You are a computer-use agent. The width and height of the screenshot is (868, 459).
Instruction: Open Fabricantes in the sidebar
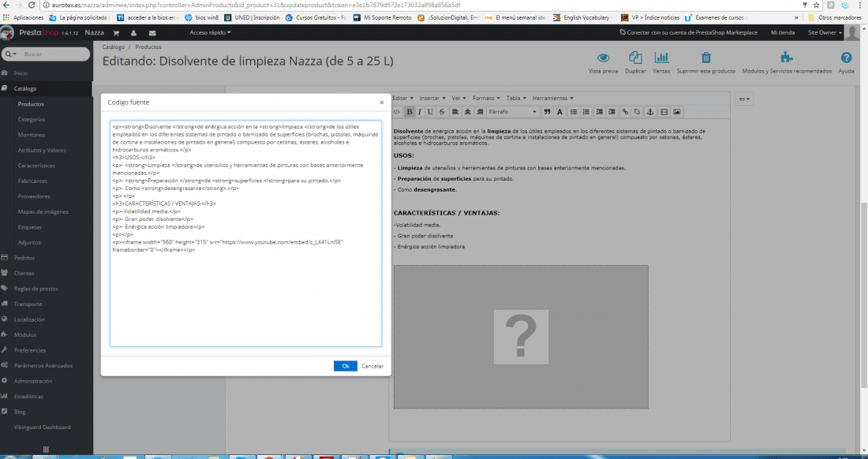tap(32, 181)
